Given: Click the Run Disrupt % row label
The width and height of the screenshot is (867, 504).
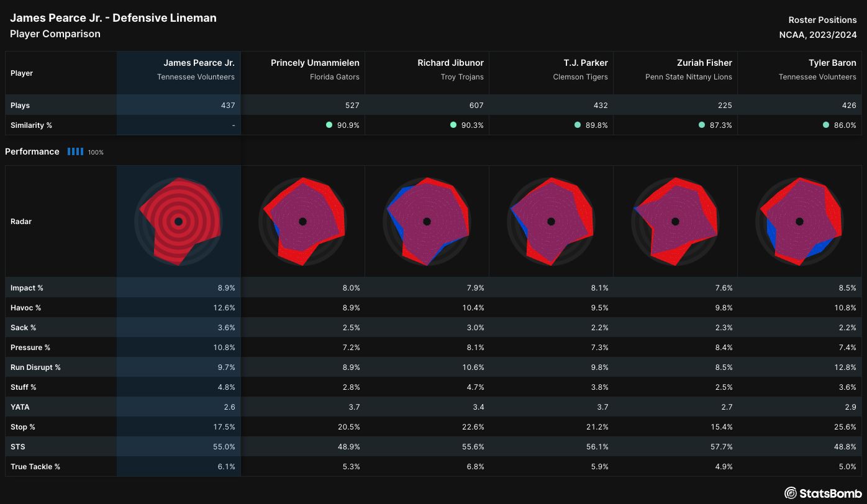Looking at the screenshot, I should point(35,367).
